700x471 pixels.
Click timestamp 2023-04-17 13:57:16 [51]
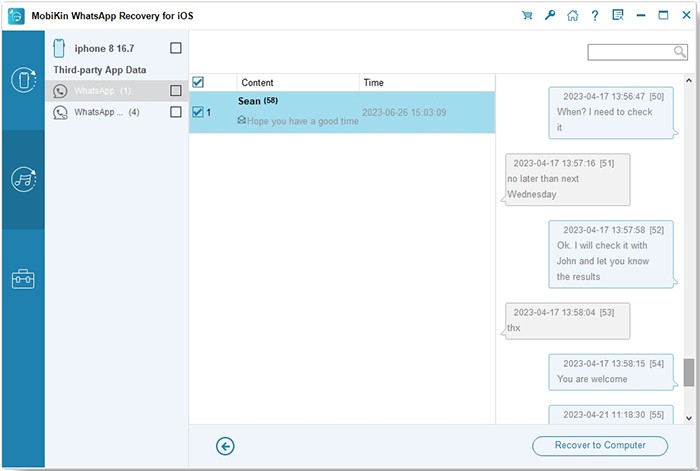pos(564,163)
